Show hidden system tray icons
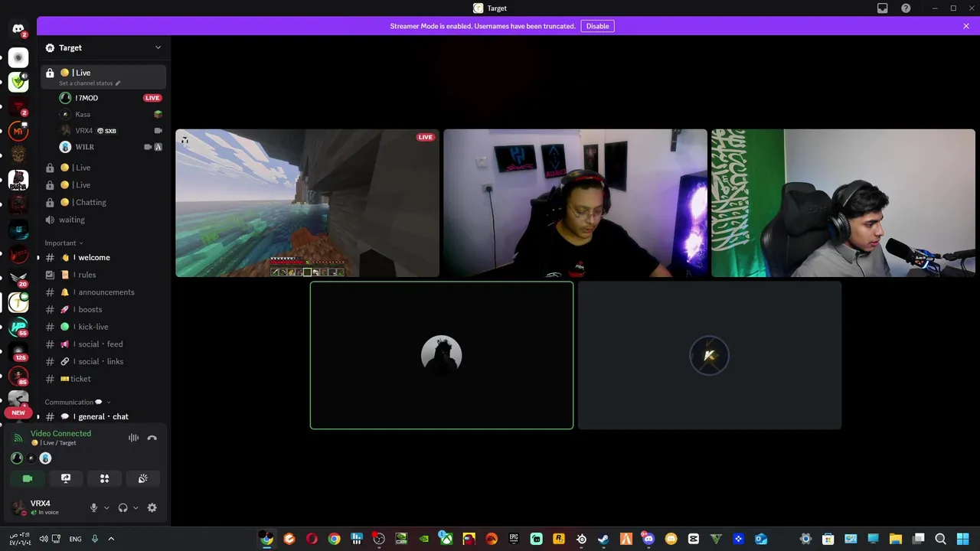The height and width of the screenshot is (551, 980). (x=111, y=539)
